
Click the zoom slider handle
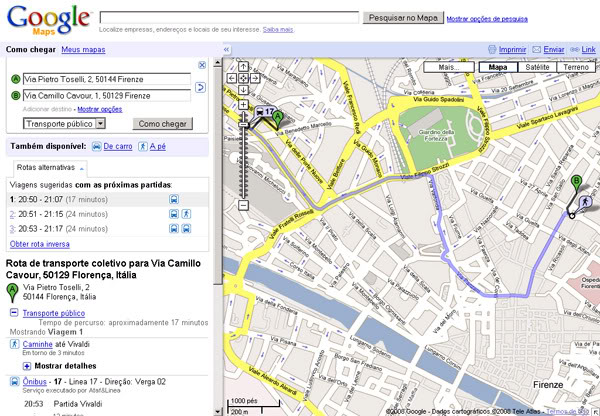(243, 124)
